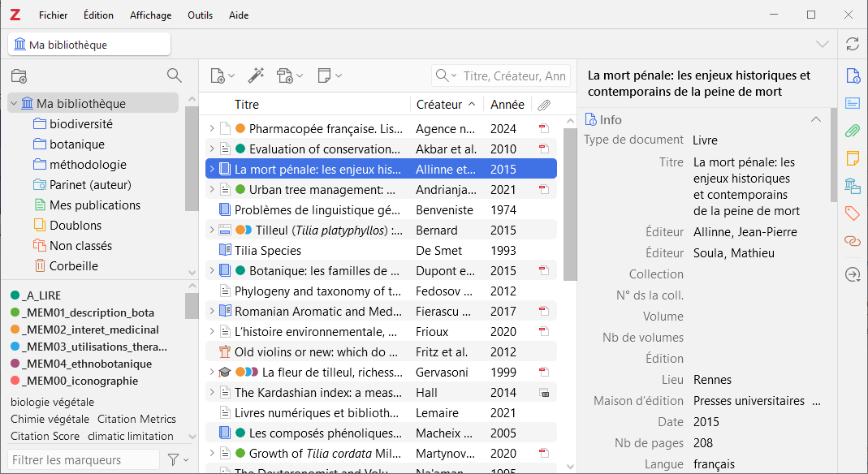Viewport: 868px width, 474px height.
Task: Open the Outils menu
Action: click(x=200, y=15)
